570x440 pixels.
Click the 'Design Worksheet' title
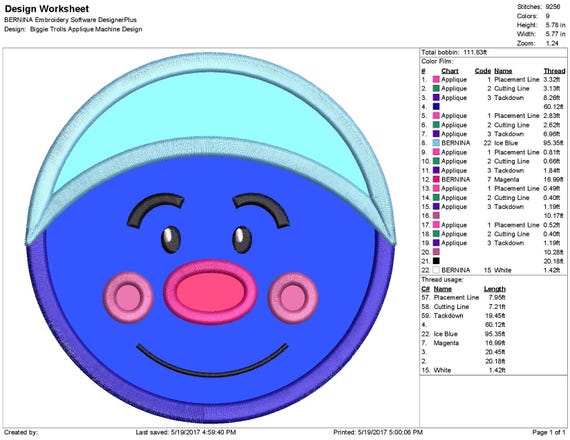(47, 9)
